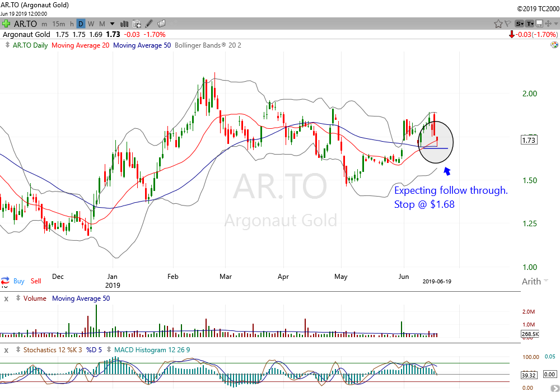Switch to the 15m timeframe

tap(59, 24)
